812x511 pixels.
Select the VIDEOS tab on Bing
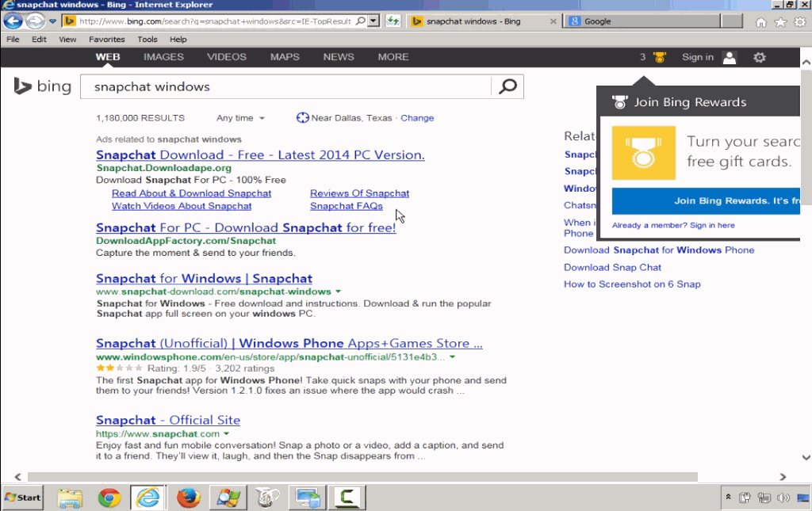click(227, 57)
